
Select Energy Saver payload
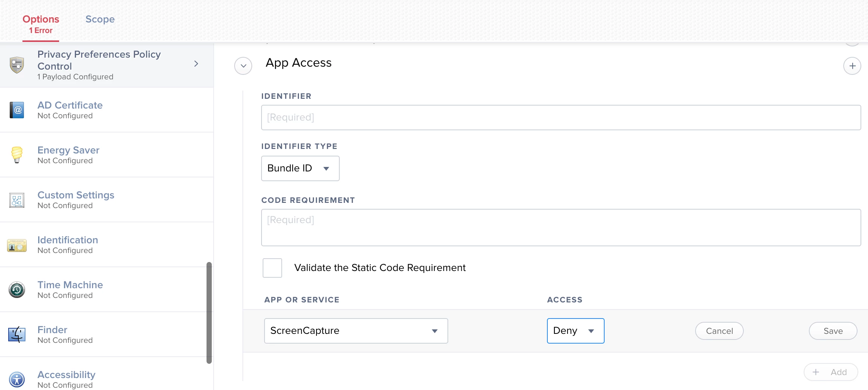107,155
